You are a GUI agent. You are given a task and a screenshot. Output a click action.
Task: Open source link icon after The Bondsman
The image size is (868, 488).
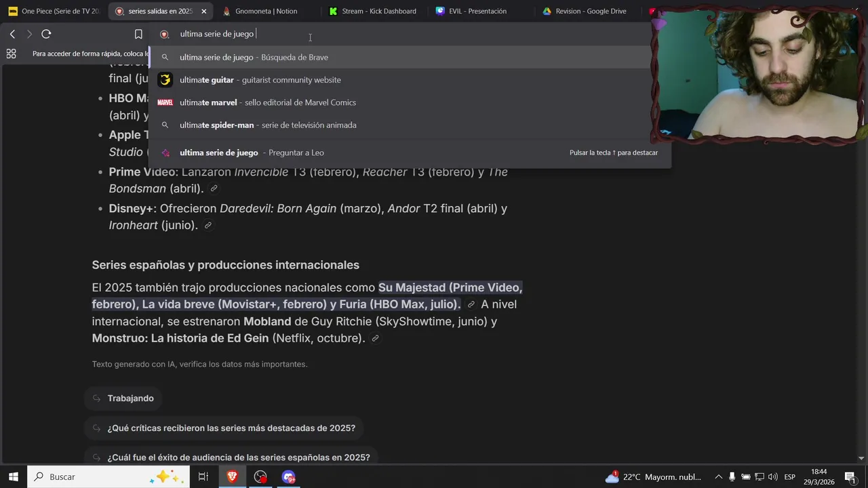[x=214, y=188]
